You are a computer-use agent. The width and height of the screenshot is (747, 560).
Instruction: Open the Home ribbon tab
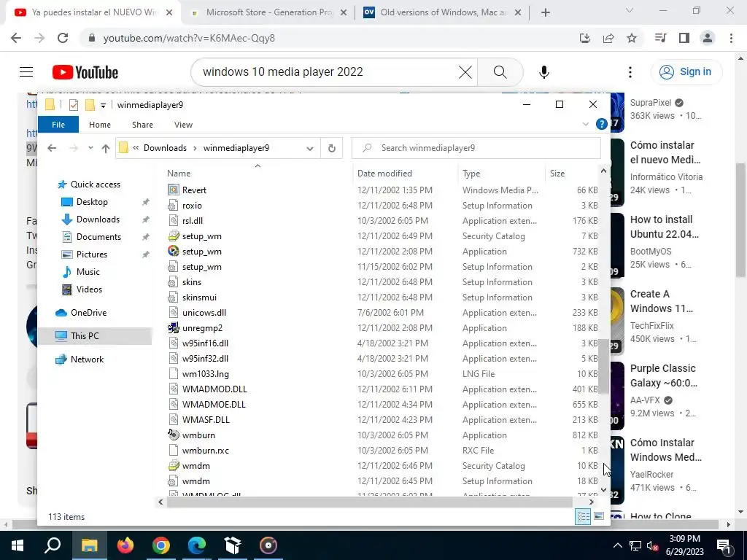[99, 125]
